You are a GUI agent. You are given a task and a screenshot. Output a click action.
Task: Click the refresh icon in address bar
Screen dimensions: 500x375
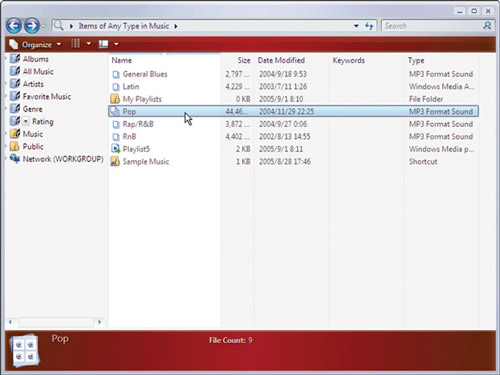point(369,26)
